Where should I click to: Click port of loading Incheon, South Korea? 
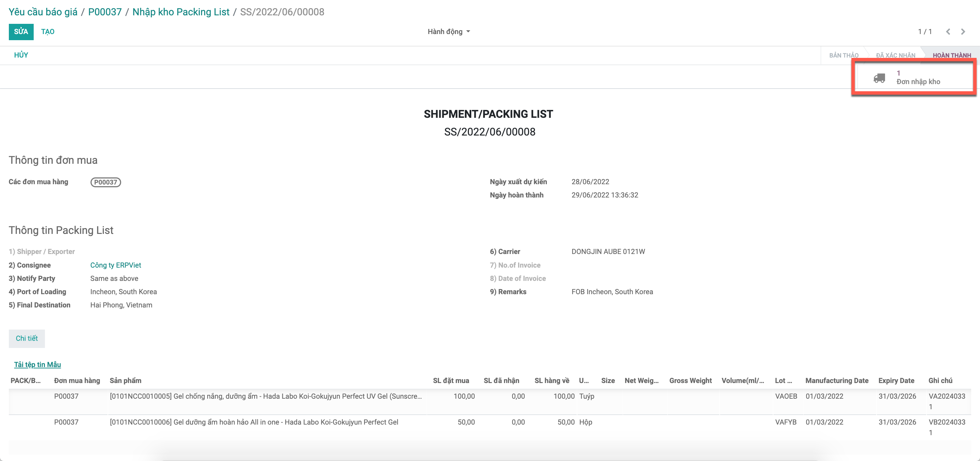click(x=123, y=291)
